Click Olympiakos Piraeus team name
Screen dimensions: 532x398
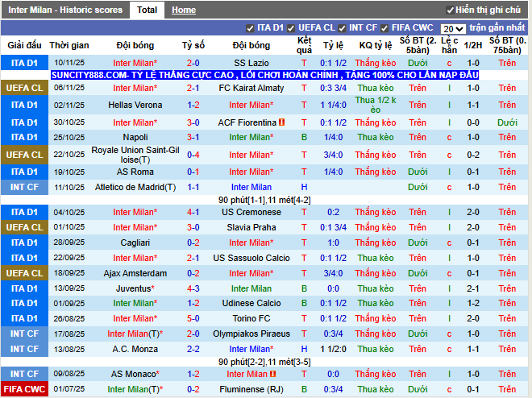coord(251,334)
